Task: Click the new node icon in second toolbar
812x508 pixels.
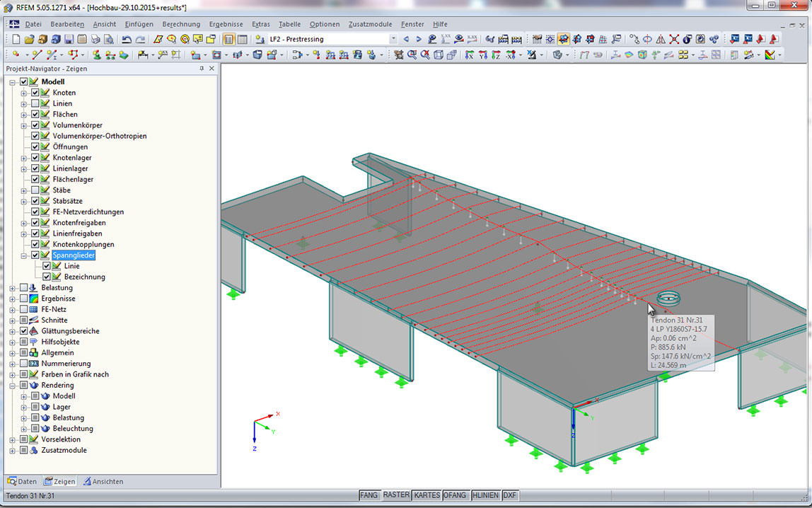Action: tap(16, 55)
